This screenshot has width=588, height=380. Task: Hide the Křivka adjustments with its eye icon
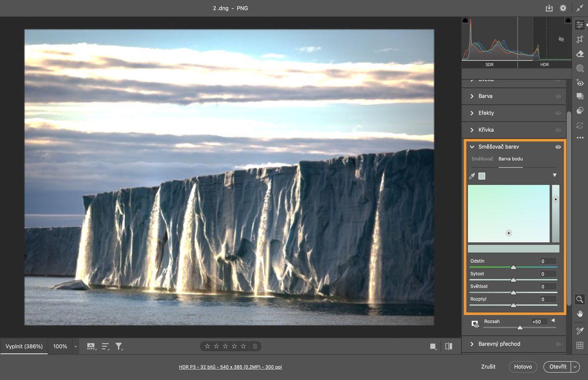click(x=558, y=129)
